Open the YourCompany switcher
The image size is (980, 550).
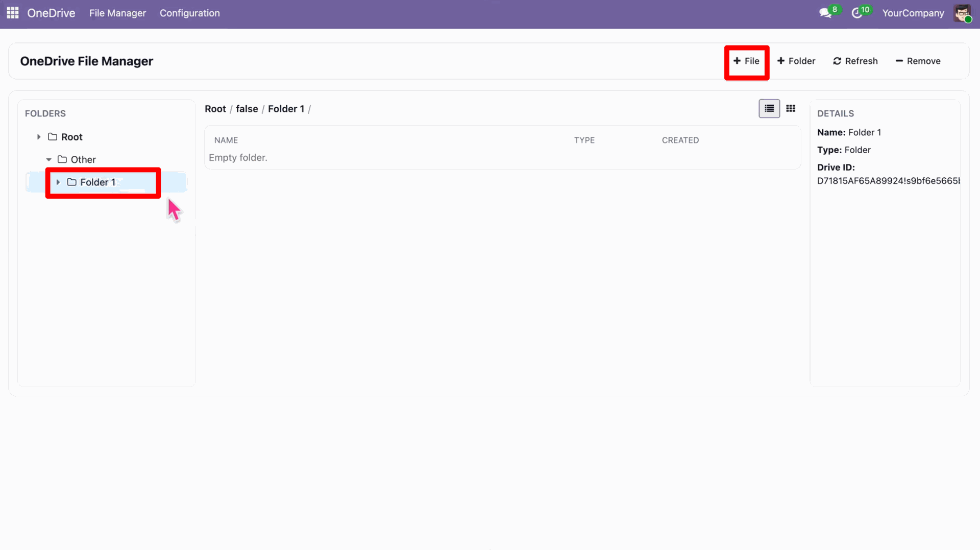coord(913,13)
